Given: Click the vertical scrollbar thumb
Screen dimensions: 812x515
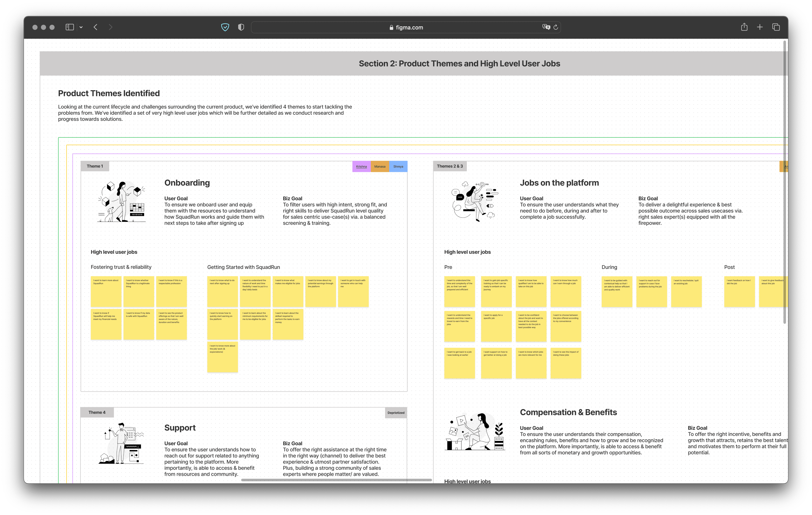Looking at the screenshot, I should pyautogui.click(x=784, y=182).
